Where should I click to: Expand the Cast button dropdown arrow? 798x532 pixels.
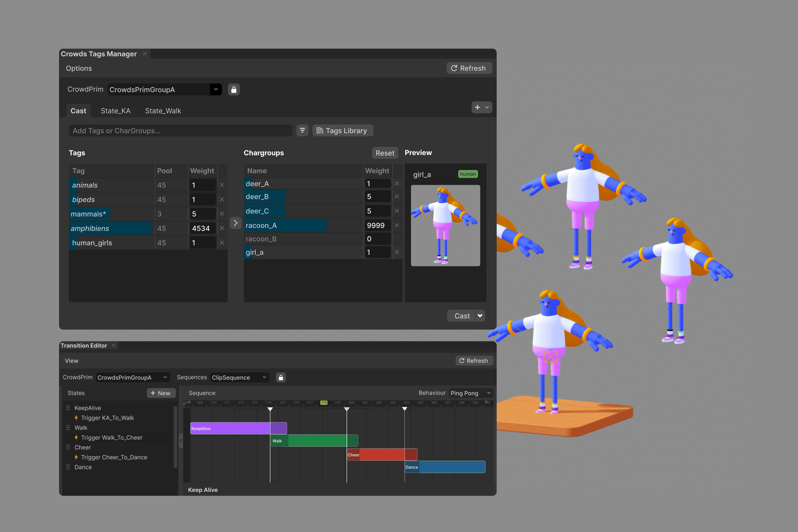[480, 316]
